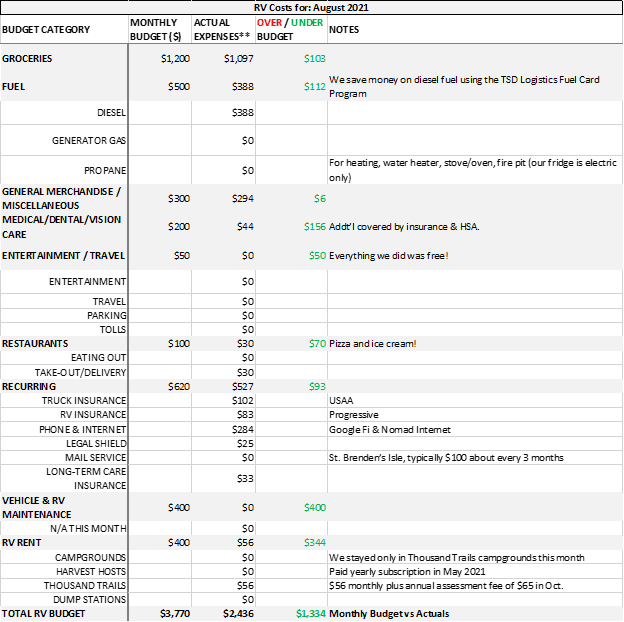Select the MONTHLY BUDGET ($) column header
Viewport: 624px width, 622px height.
tap(159, 29)
